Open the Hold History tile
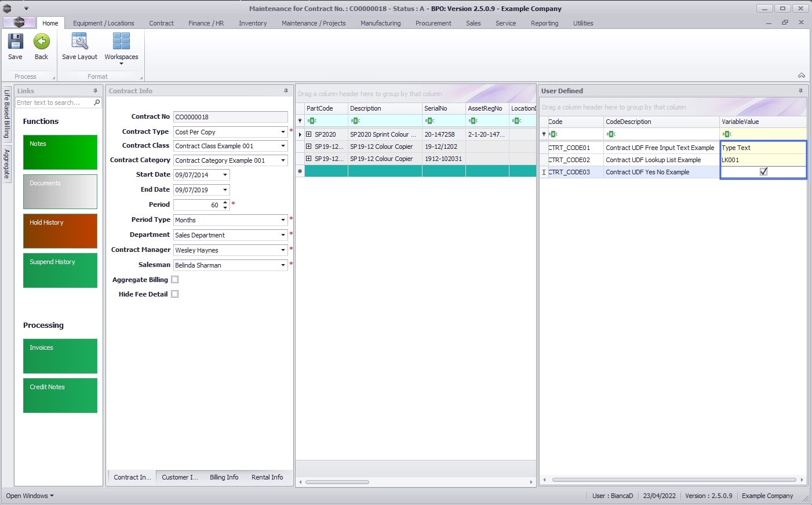Image resolution: width=812 pixels, height=505 pixels. [60, 231]
